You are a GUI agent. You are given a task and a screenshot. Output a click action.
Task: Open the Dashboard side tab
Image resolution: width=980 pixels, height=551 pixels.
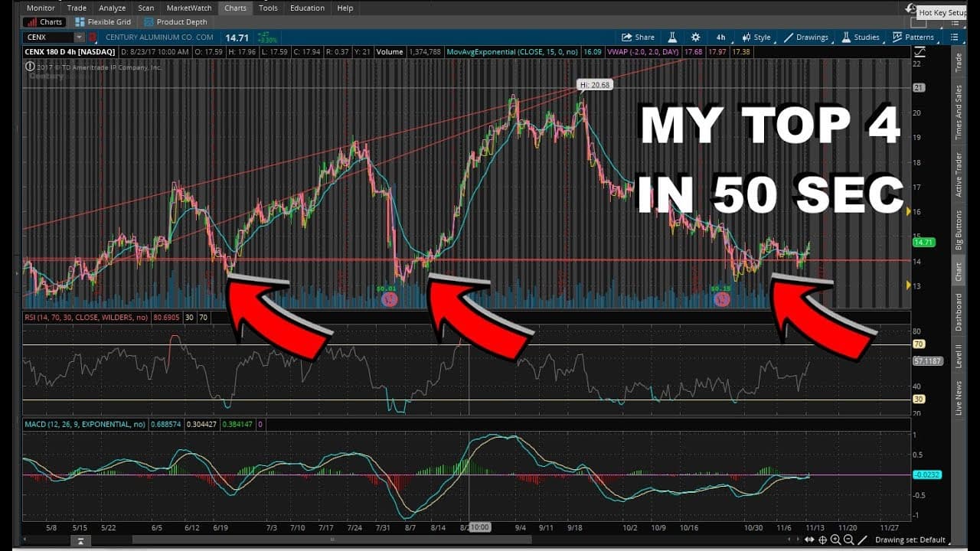point(958,311)
